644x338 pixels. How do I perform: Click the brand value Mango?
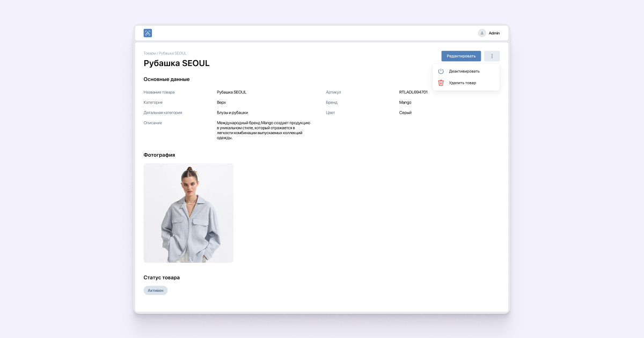[405, 102]
